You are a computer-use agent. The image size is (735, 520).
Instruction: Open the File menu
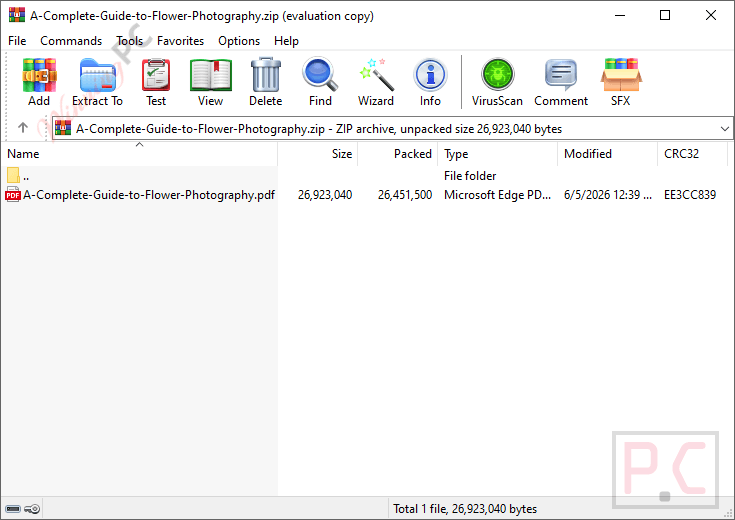(17, 41)
